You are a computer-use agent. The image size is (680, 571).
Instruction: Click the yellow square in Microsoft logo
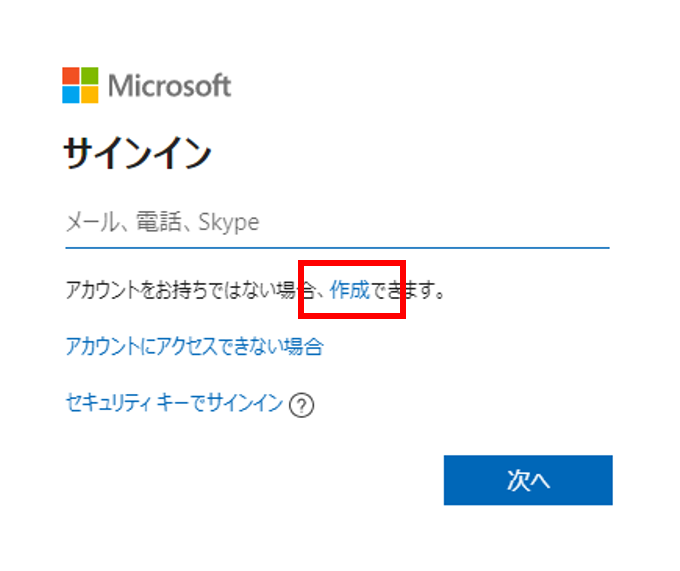tap(90, 95)
